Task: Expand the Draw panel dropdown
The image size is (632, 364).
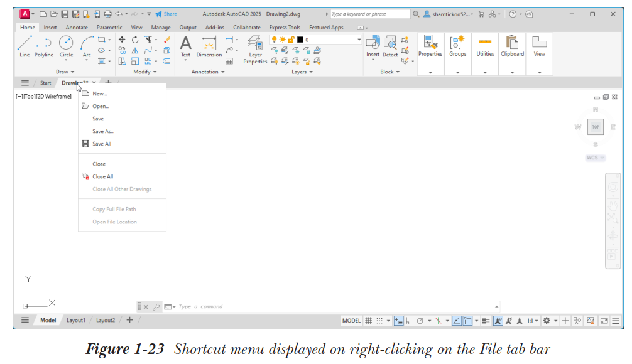Action: point(65,72)
